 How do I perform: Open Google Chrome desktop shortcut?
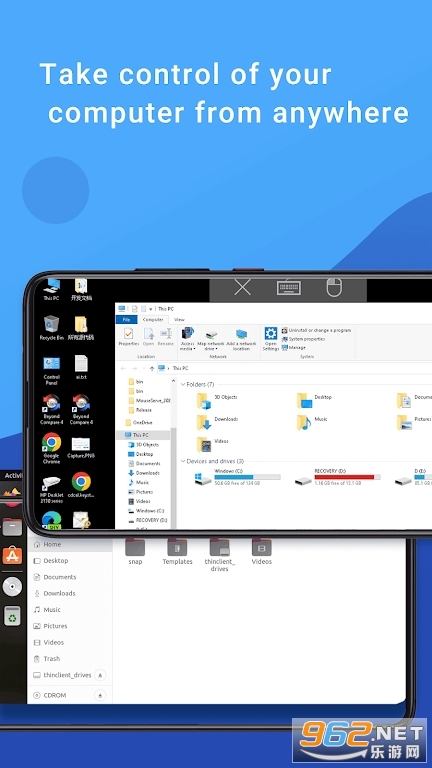click(x=51, y=447)
